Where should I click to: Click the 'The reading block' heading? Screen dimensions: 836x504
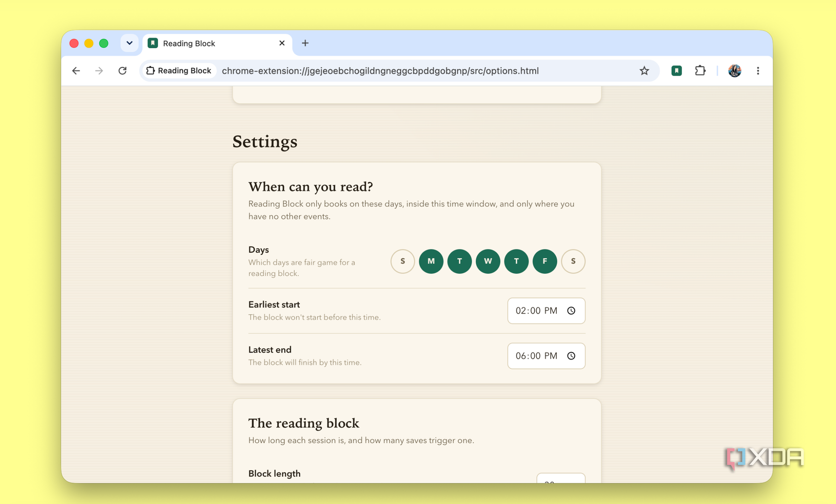click(303, 423)
